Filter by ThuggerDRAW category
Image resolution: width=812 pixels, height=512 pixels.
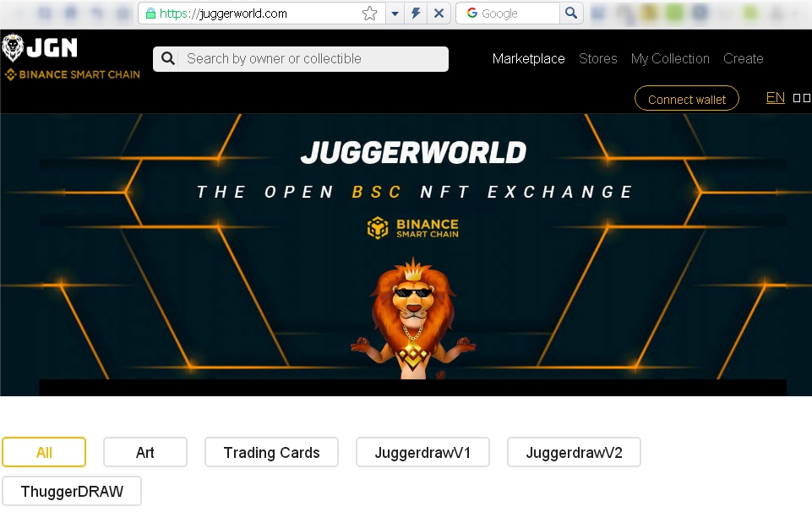[72, 491]
